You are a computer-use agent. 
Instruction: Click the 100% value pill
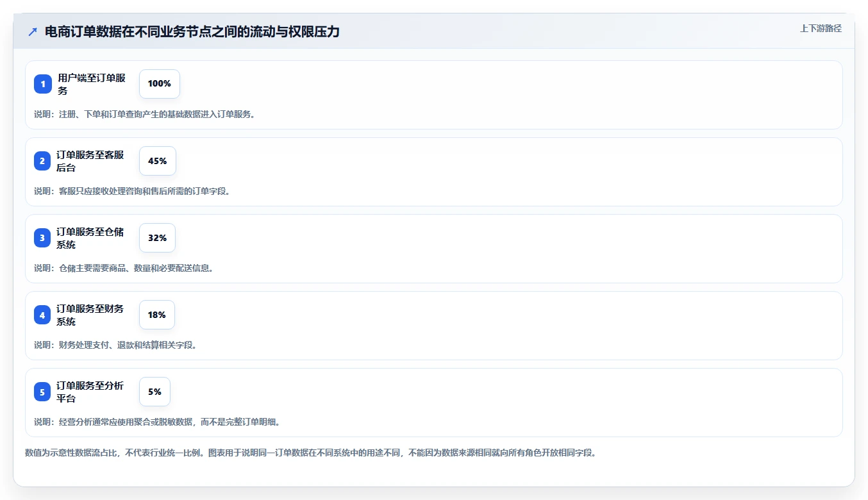(160, 84)
